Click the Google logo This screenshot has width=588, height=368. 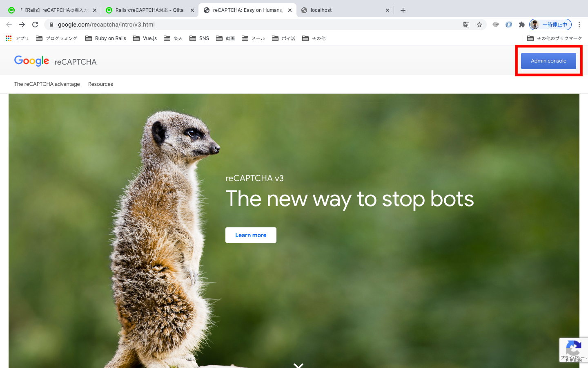(x=31, y=61)
